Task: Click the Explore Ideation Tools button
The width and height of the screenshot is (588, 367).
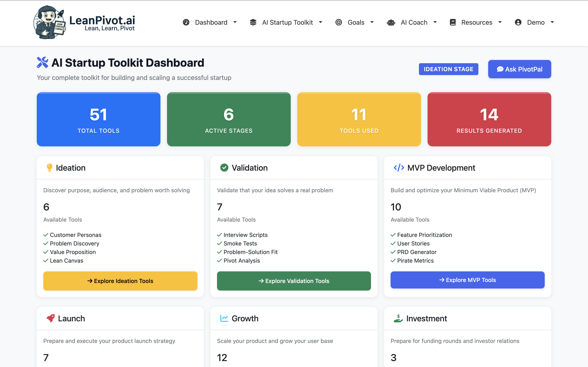Action: point(120,281)
